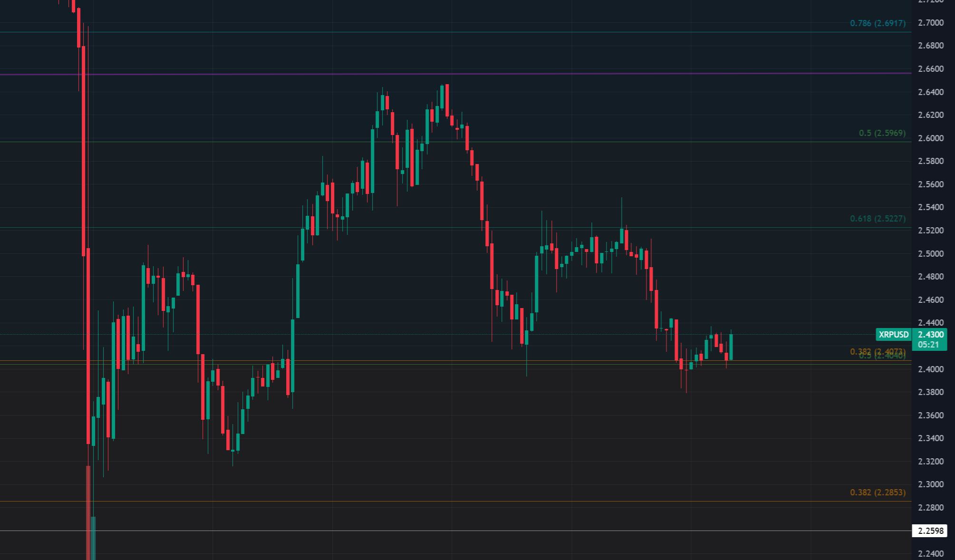Select the 0.382 (2.2853) Fibonacci label
The image size is (955, 560).
[878, 492]
